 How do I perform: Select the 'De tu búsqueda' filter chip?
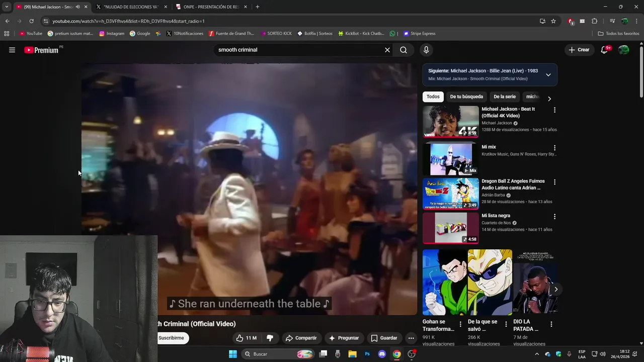click(x=466, y=97)
